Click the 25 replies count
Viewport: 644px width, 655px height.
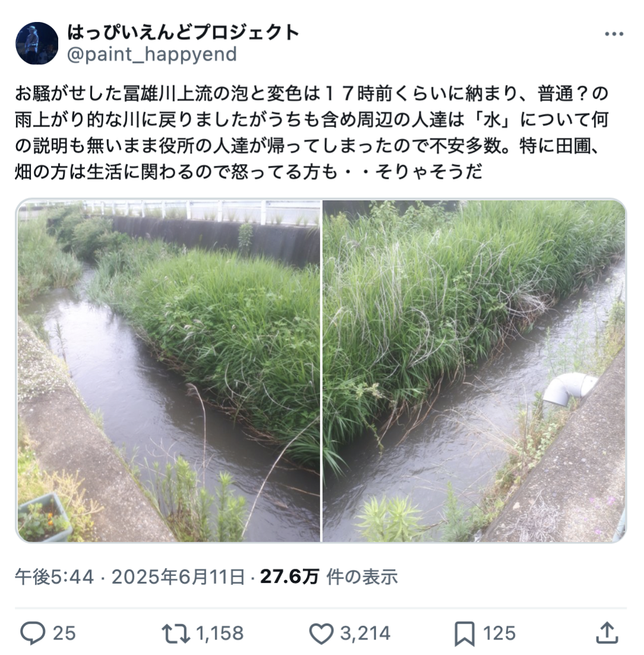[x=64, y=633]
